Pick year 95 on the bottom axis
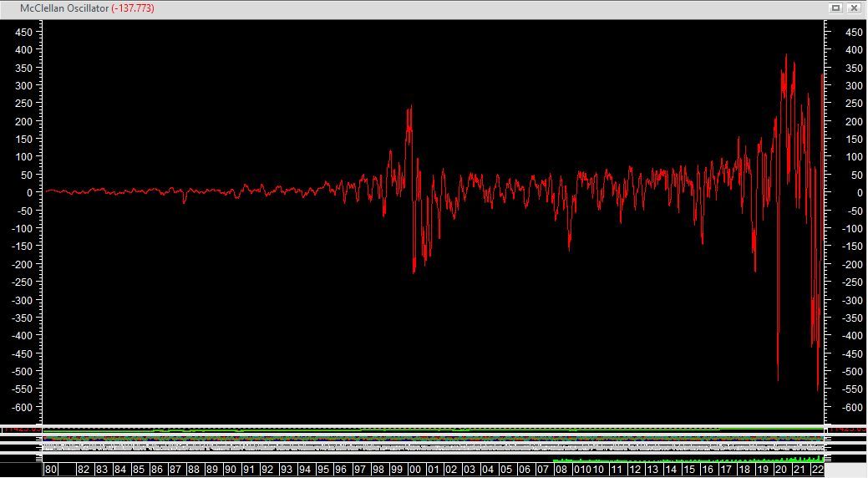868x478 pixels. (x=322, y=470)
